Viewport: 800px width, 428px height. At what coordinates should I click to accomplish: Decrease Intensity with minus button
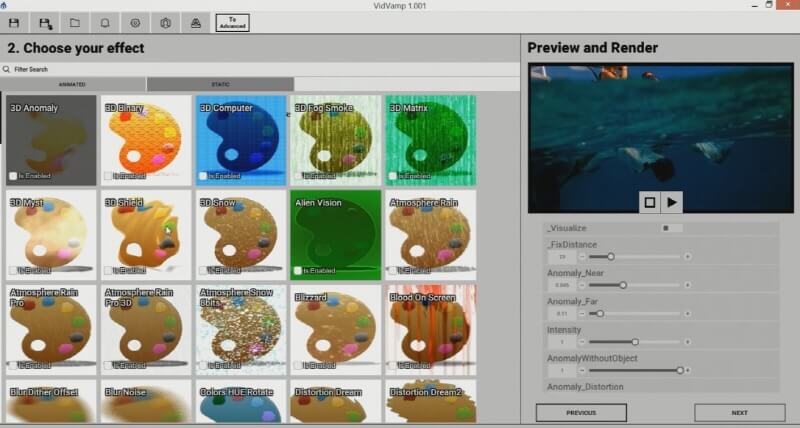point(582,342)
